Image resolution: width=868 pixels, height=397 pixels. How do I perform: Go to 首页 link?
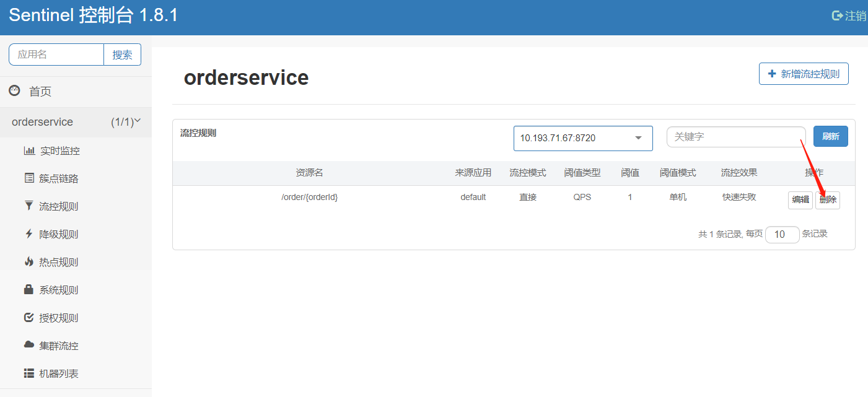(x=40, y=92)
